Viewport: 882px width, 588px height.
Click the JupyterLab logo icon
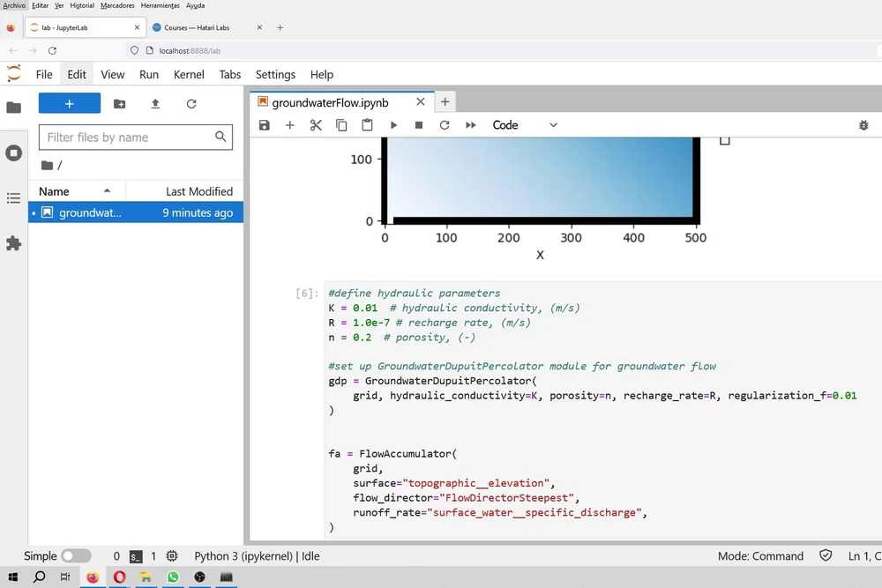(13, 73)
